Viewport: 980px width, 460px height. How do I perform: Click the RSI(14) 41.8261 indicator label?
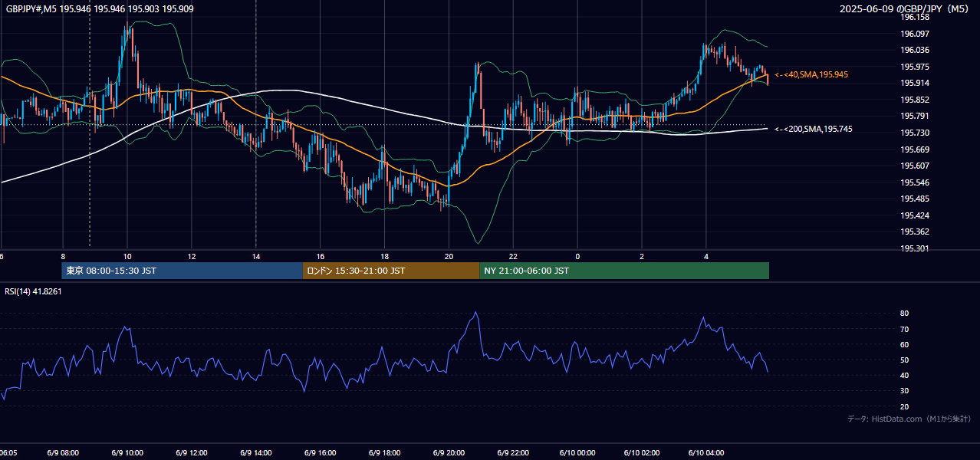33,291
